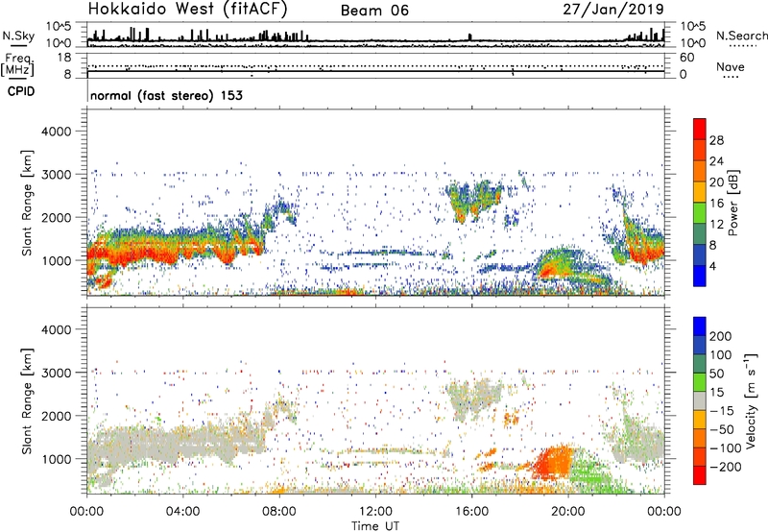
Task: Pick gray -15 to 15 velocity segment
Action: (x=700, y=401)
